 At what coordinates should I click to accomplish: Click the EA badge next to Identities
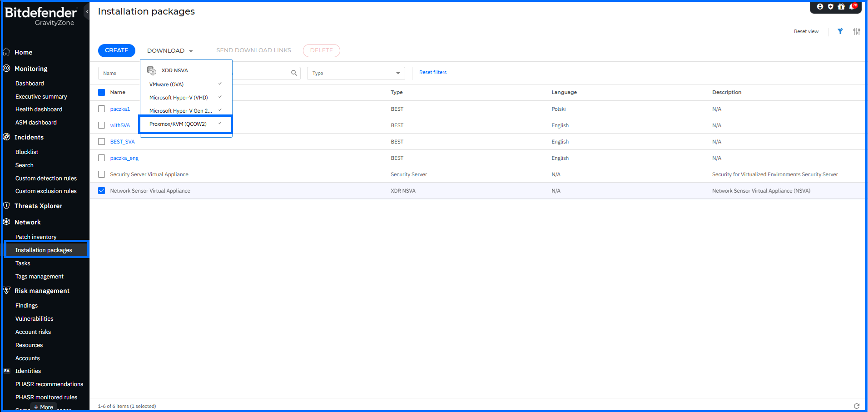(x=7, y=371)
